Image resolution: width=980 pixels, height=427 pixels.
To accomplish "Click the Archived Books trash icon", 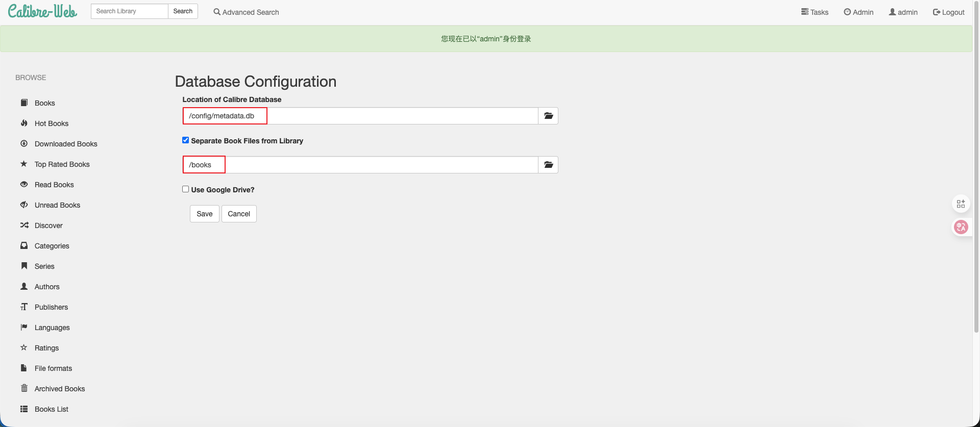I will [24, 388].
